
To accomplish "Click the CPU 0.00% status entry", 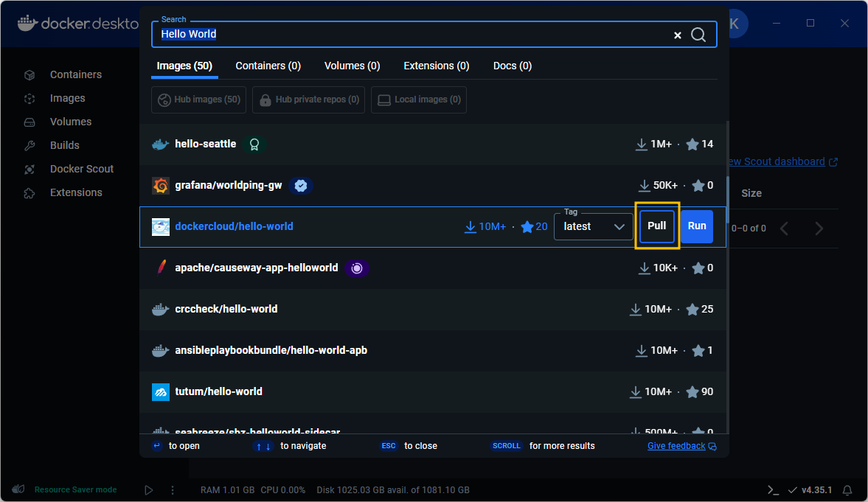I will pos(283,490).
